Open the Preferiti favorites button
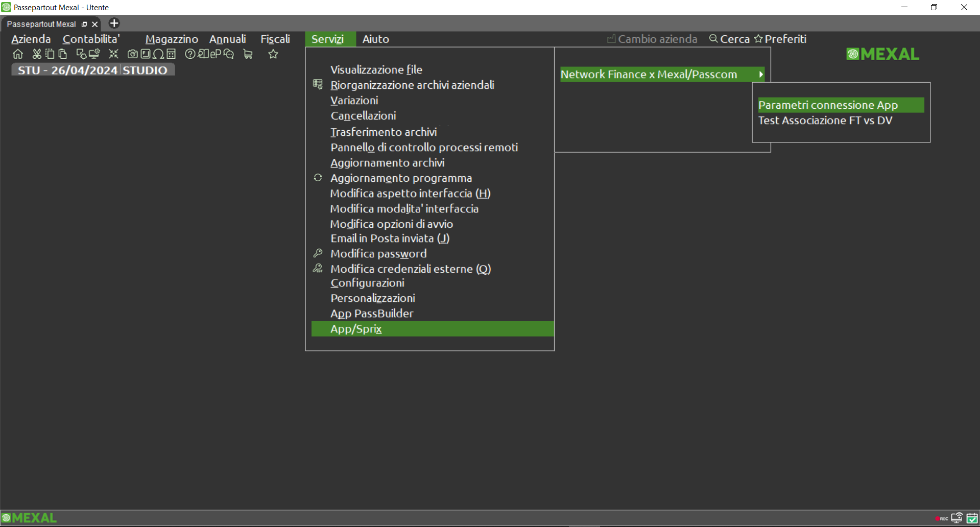The image size is (980, 527). tap(780, 39)
